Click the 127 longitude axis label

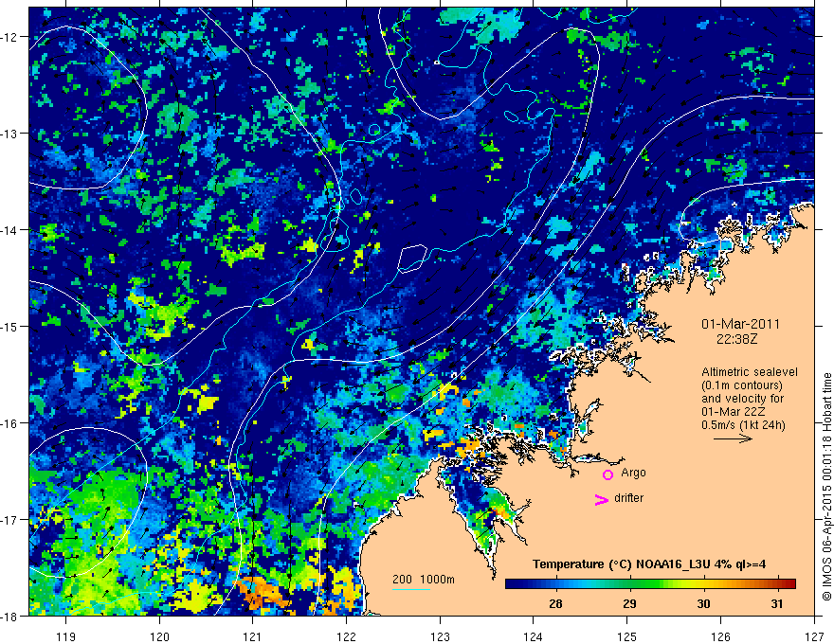pyautogui.click(x=814, y=636)
